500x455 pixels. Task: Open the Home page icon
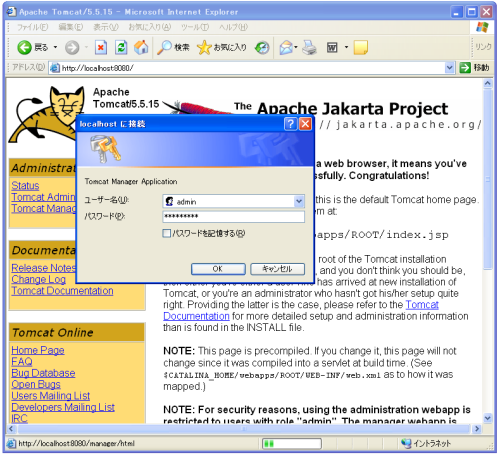point(141,47)
